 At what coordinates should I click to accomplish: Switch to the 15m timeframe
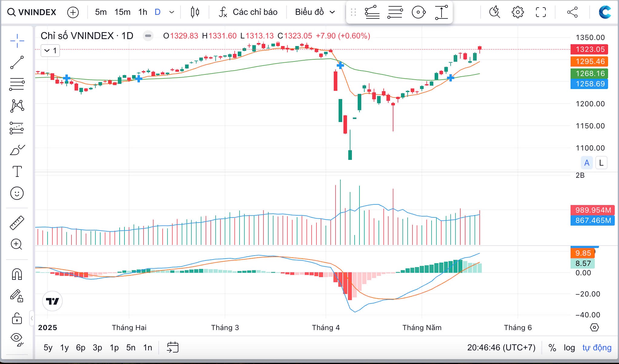pyautogui.click(x=122, y=12)
